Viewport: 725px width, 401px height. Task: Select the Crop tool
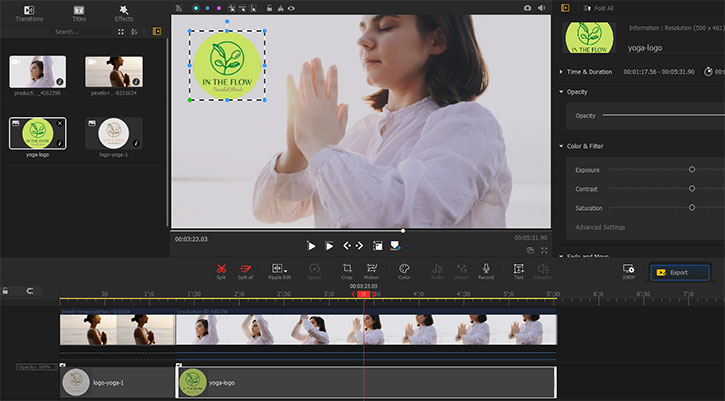347,268
